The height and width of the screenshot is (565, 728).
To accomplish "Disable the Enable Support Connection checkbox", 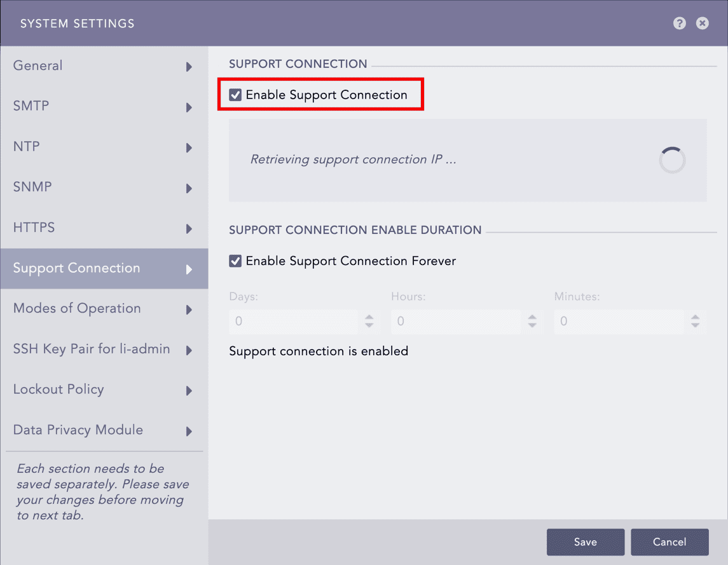I will 236,94.
